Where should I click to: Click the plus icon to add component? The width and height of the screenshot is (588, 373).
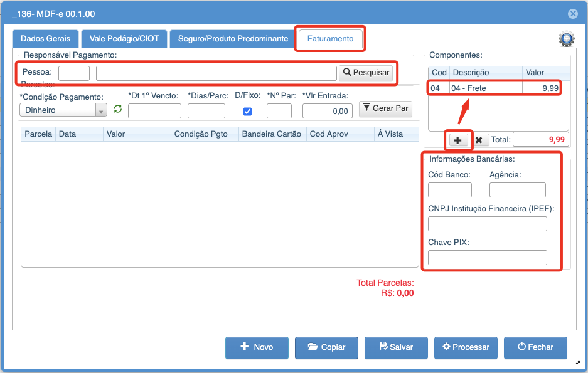click(457, 140)
